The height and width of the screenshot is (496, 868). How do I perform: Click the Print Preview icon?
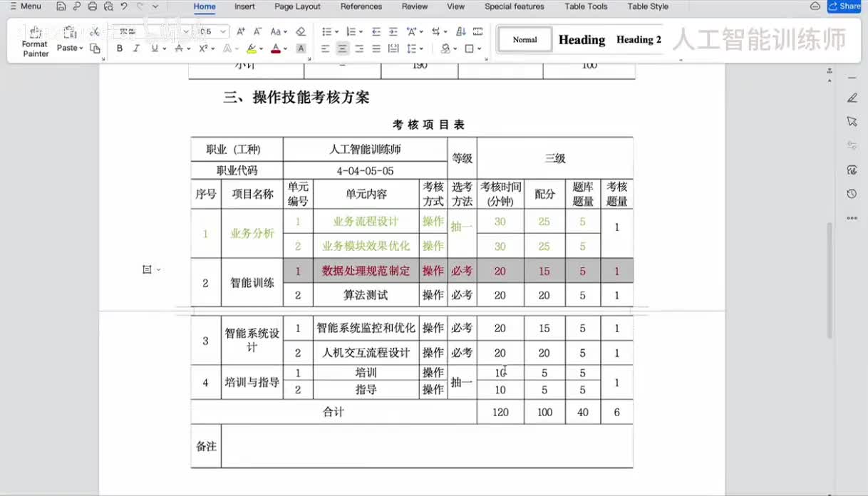[x=108, y=6]
